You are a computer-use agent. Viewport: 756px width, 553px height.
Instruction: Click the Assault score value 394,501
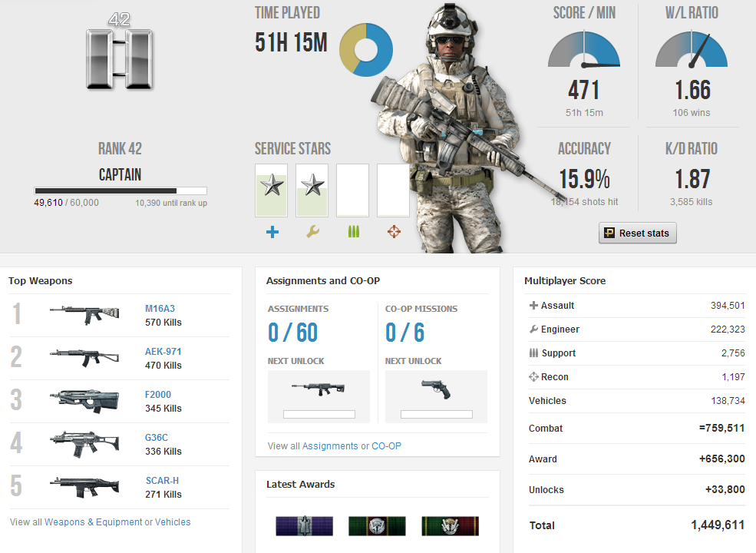[x=728, y=306]
